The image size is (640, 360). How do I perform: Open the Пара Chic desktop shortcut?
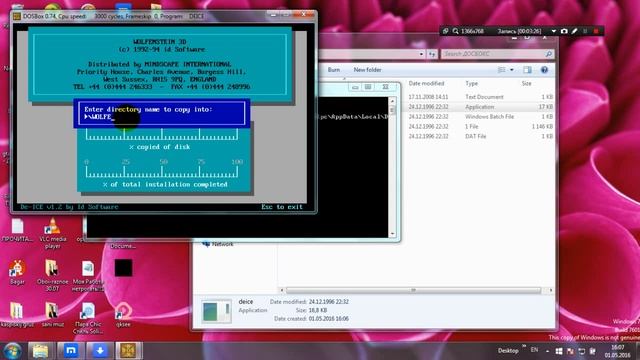pos(88,318)
